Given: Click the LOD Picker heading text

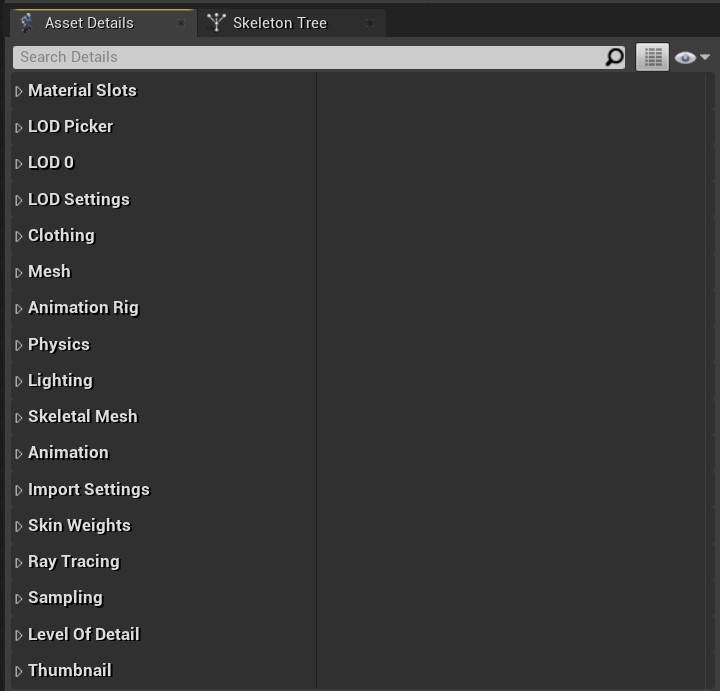Looking at the screenshot, I should (x=71, y=126).
